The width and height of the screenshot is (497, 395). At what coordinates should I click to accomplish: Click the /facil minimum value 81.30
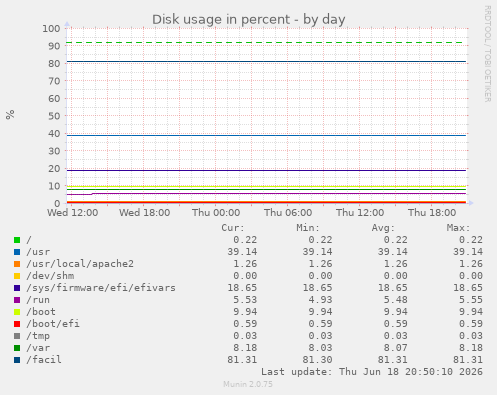click(x=317, y=360)
